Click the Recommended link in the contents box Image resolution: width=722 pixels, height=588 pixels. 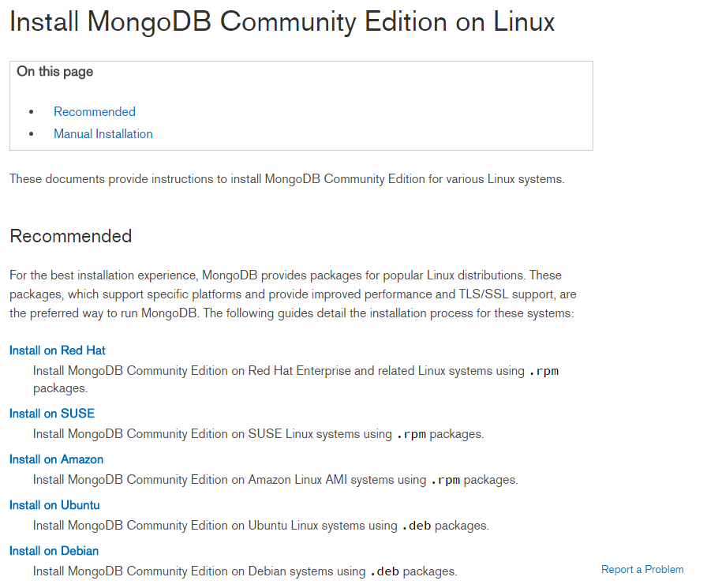tap(95, 112)
